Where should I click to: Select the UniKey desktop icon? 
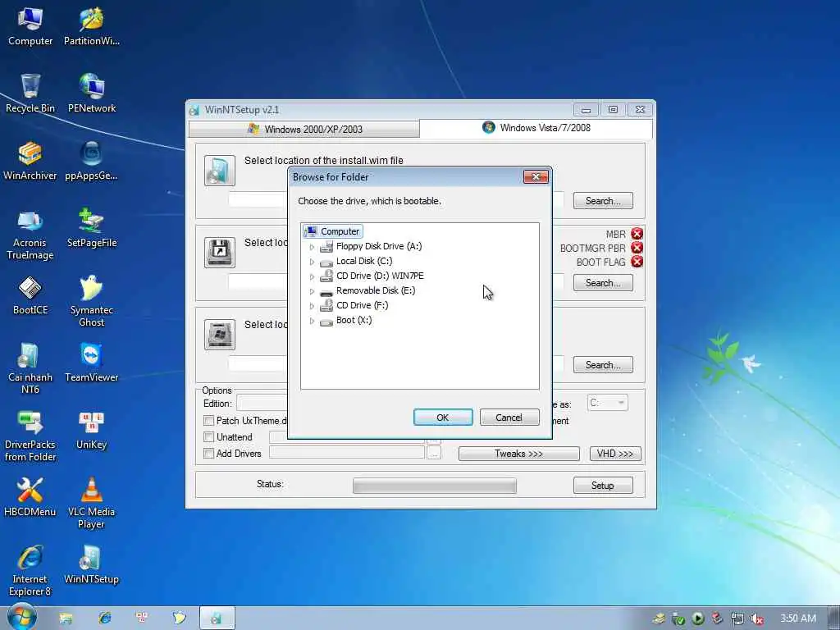[92, 430]
